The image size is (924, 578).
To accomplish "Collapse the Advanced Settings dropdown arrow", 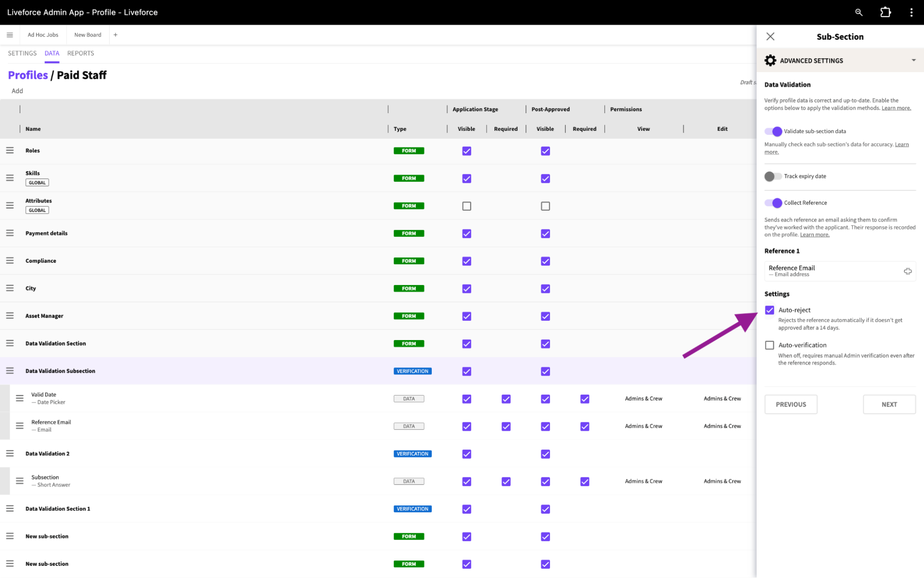I will [913, 61].
